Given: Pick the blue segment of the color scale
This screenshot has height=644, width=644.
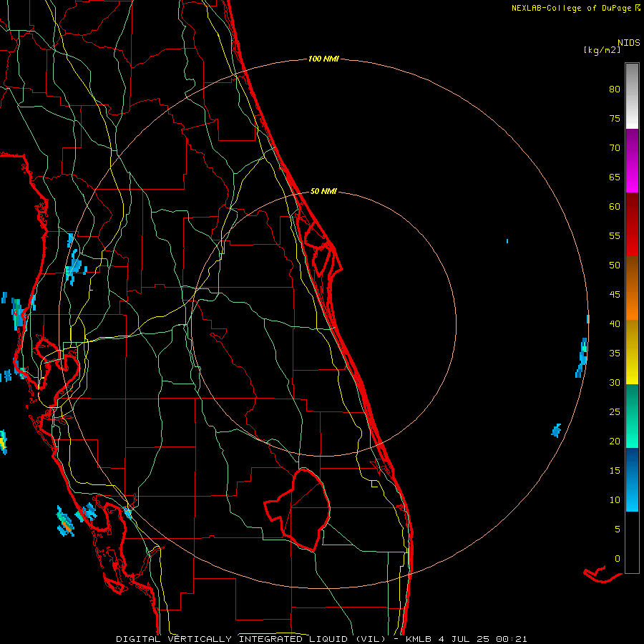Looking at the screenshot, I should (x=632, y=479).
